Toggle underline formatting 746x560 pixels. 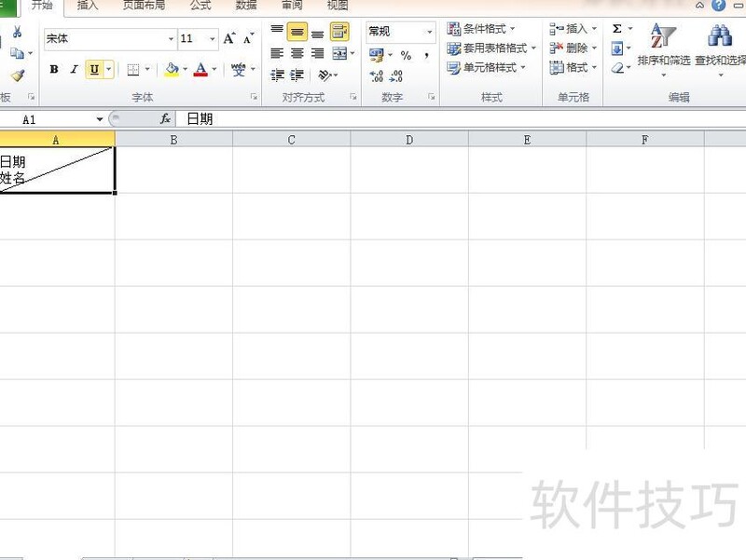pyautogui.click(x=94, y=69)
